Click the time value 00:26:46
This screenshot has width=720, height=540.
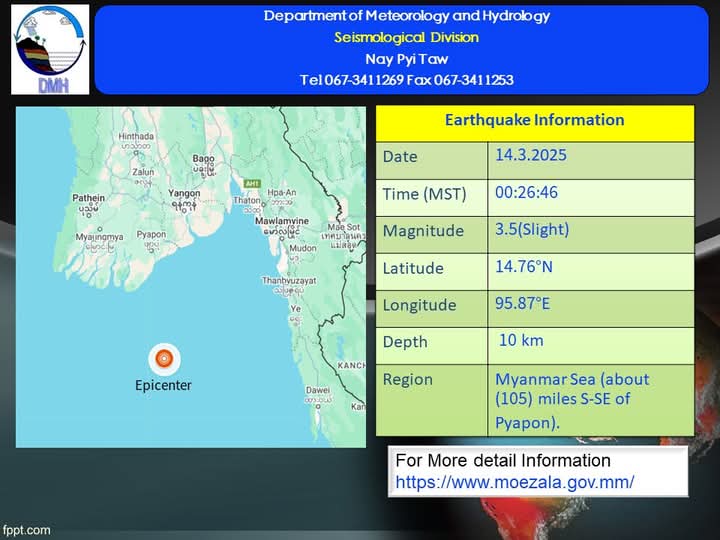(x=526, y=192)
